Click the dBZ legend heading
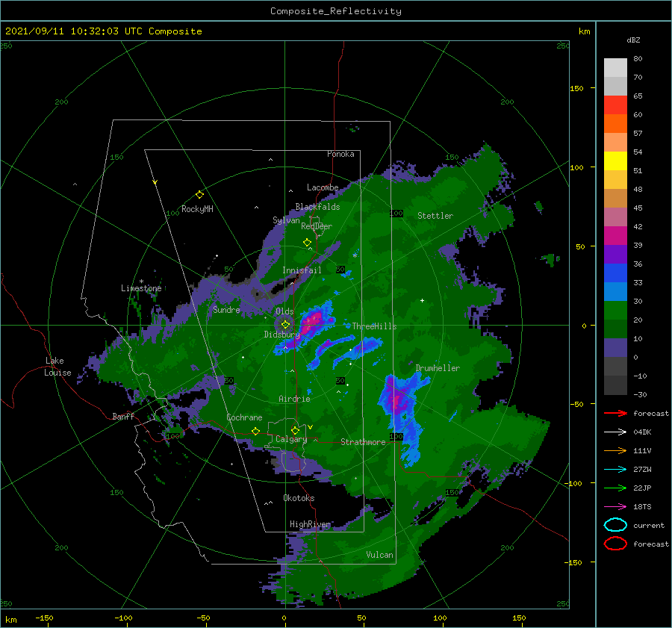This screenshot has width=672, height=628. (x=633, y=40)
